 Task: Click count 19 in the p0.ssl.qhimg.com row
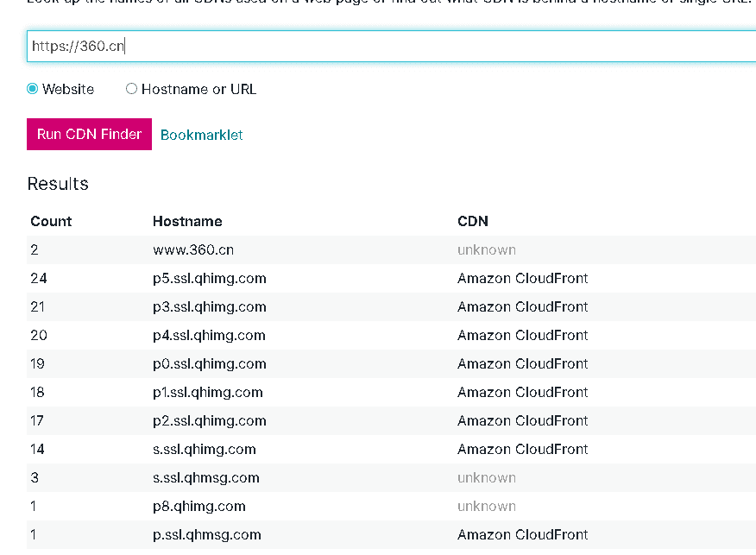pyautogui.click(x=38, y=363)
